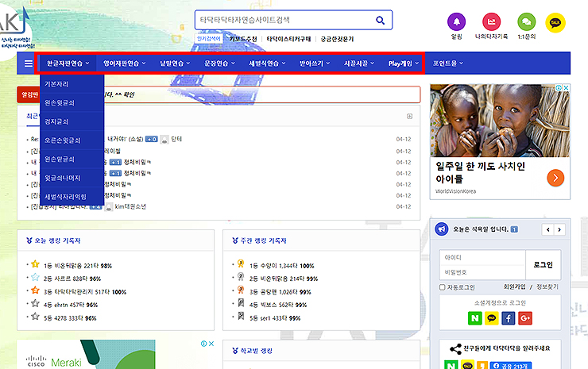The width and height of the screenshot is (588, 369).
Task: Open the 정보찾기 link
Action: point(547,286)
